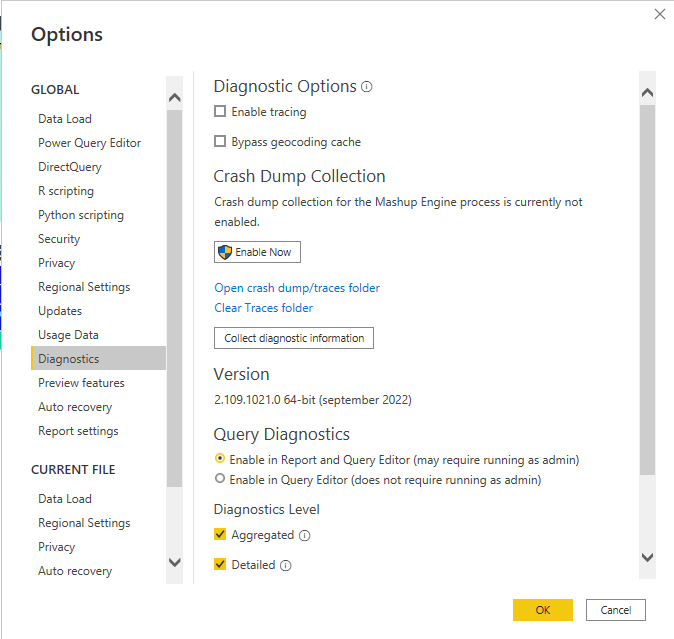This screenshot has width=674, height=639.
Task: Open Current File Privacy settings
Action: [56, 547]
